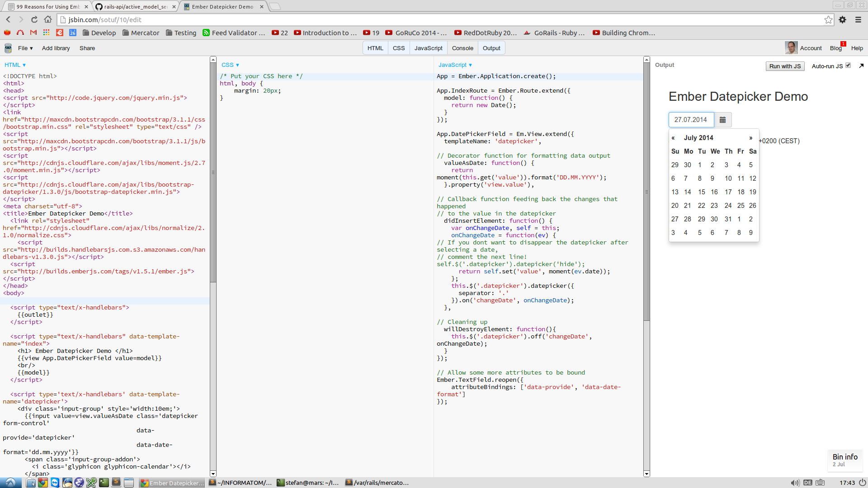Click the power/session icon in system tray

[862, 483]
